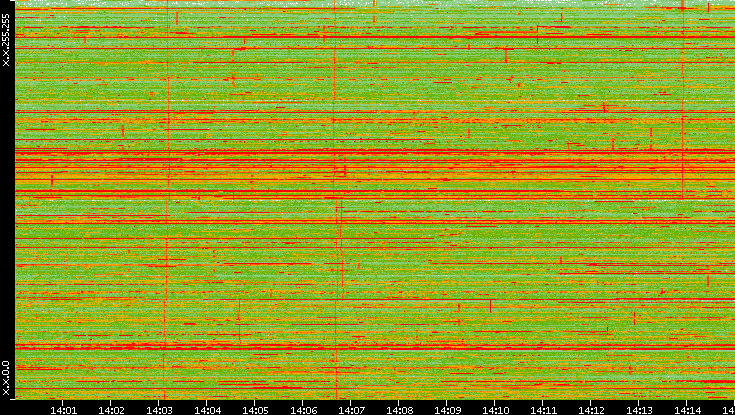This screenshot has width=735, height=415.
Task: Select the 14:01 time axis label
Action: point(63,410)
